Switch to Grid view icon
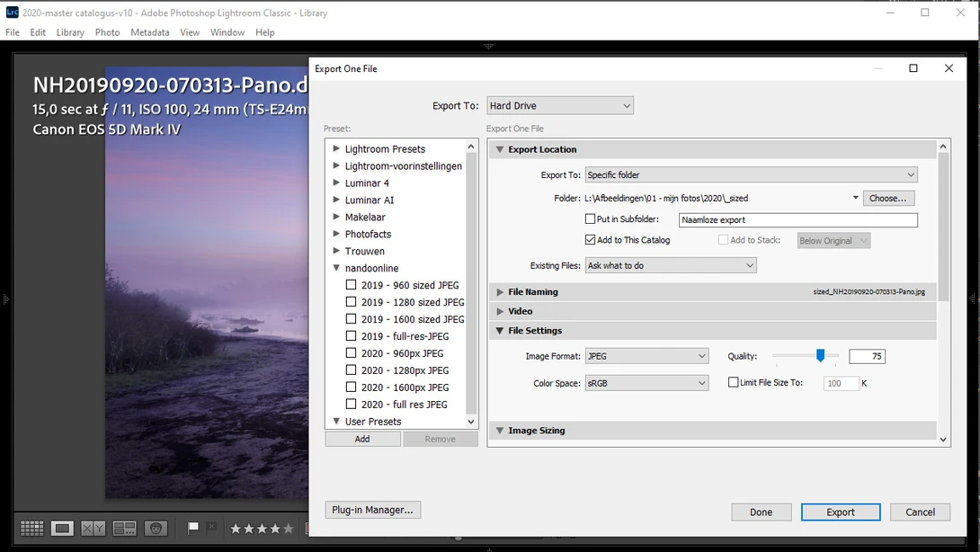Viewport: 980px width, 552px height. click(31, 529)
